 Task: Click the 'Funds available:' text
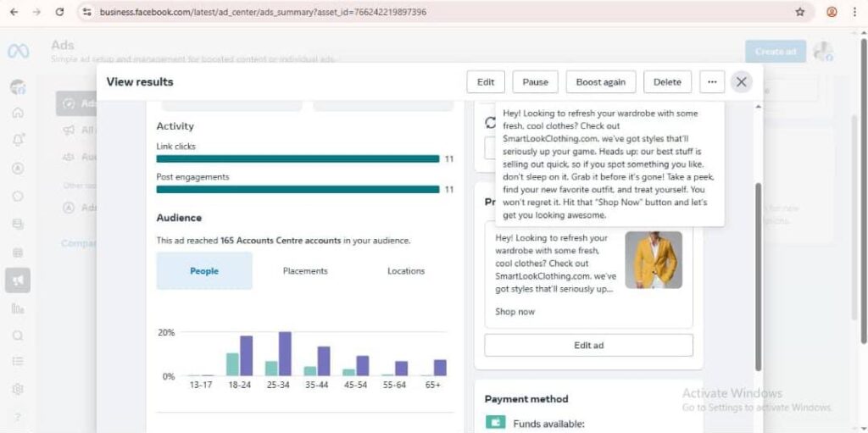click(x=548, y=425)
